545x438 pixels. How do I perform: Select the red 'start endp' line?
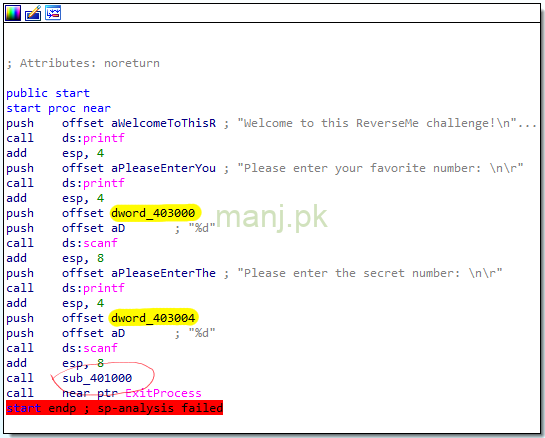coord(114,408)
